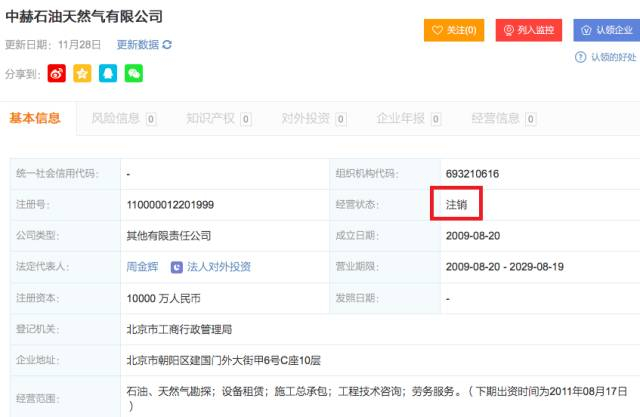Click the red 列入监控 button
The width and height of the screenshot is (640, 417).
[529, 30]
